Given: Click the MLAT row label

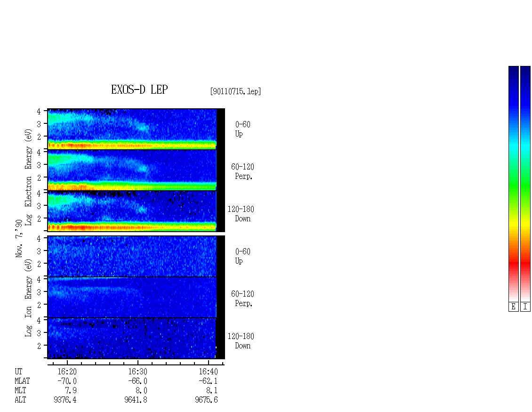Looking at the screenshot, I should coord(22,381).
